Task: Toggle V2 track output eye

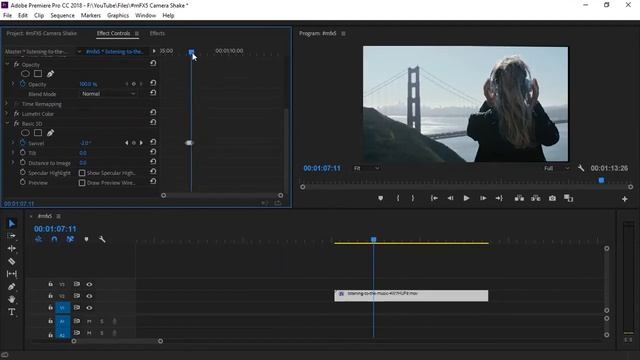Action: click(89, 296)
